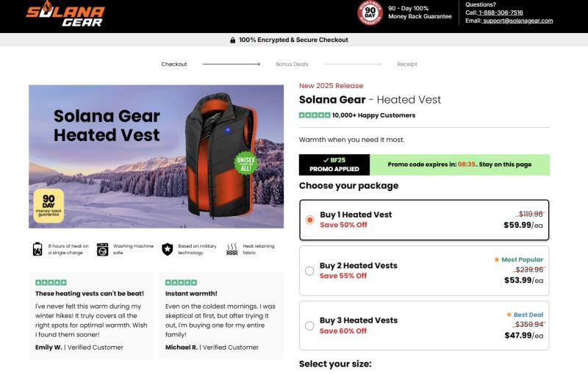Click 'Select your size:' heading
588x374 pixels.
pos(335,364)
